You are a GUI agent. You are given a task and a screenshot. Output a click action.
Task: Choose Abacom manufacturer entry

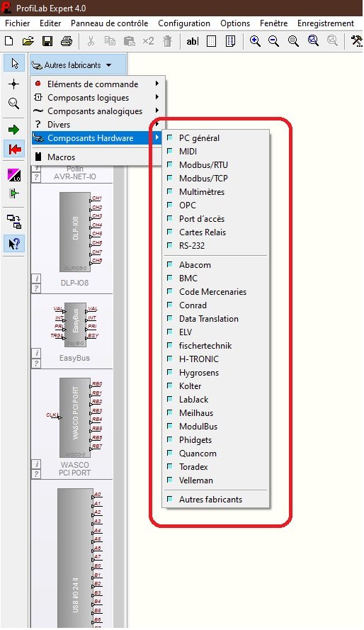216,265
